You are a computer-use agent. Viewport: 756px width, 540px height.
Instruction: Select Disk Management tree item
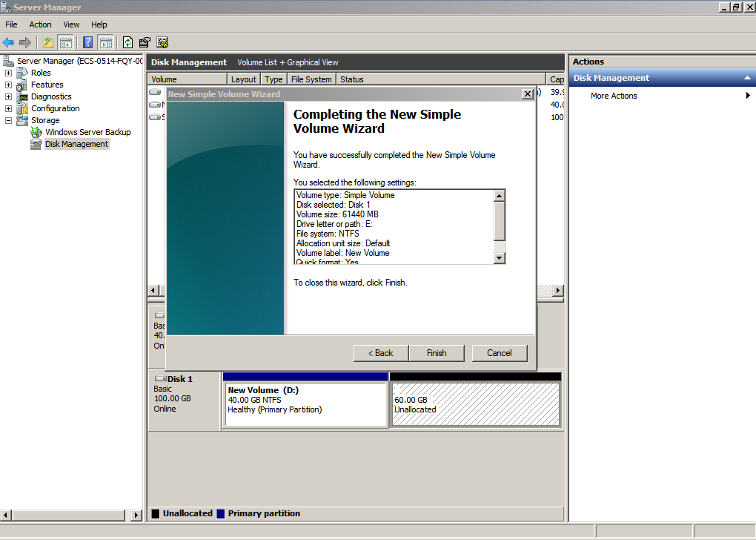tap(76, 144)
